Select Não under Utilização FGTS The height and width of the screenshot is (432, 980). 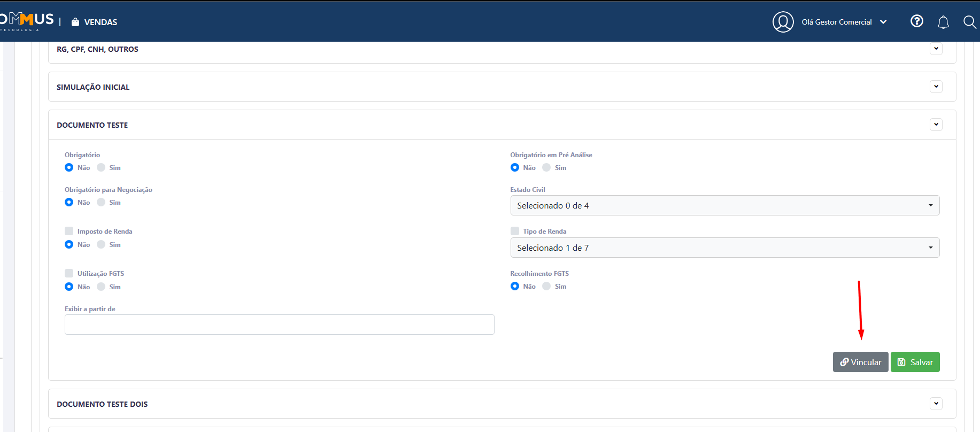(69, 287)
